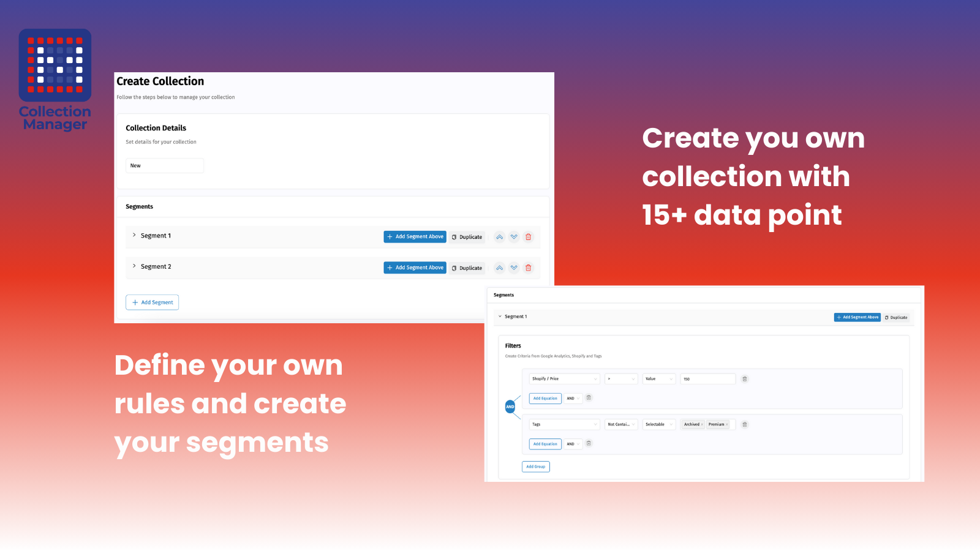The image size is (980, 551).
Task: Delete the Shopify / Price filter row trash icon
Action: (x=744, y=379)
